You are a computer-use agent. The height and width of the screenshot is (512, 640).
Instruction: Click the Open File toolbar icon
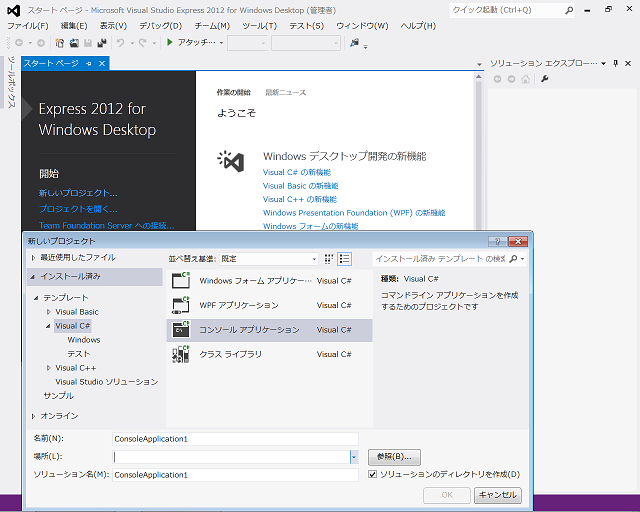tap(74, 42)
